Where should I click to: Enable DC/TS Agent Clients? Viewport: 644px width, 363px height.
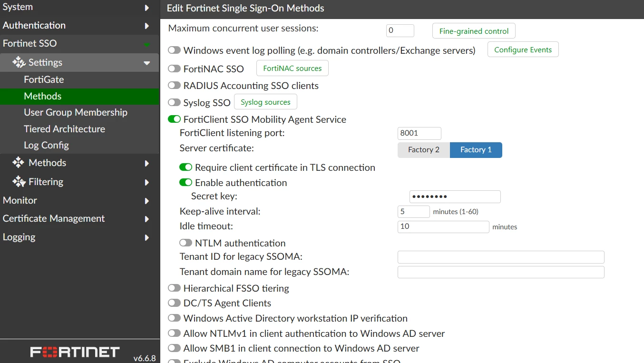click(x=174, y=303)
